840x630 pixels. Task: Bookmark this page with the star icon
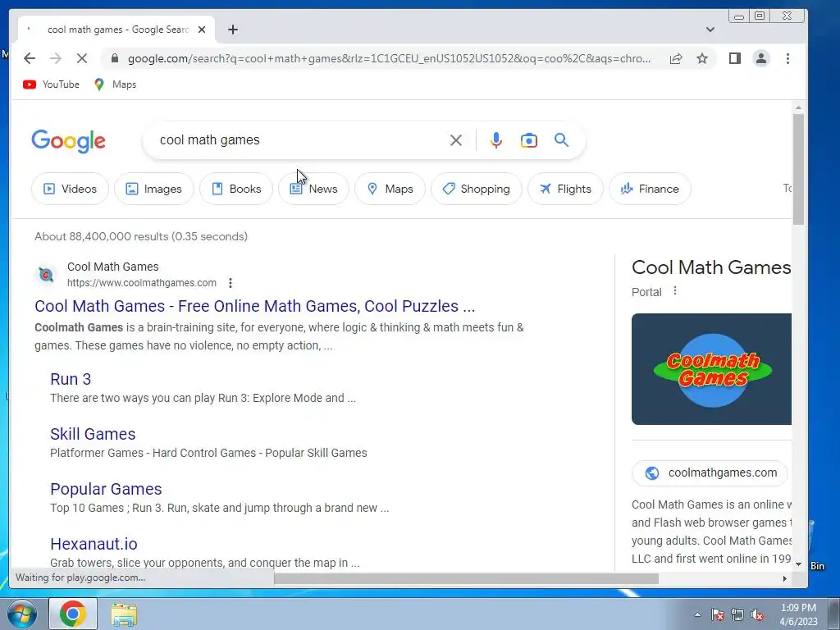pos(702,58)
